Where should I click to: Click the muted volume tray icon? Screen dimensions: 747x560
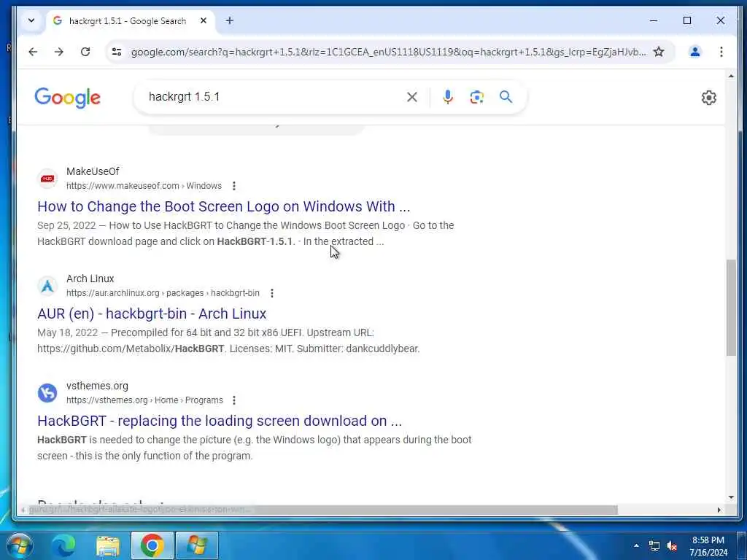coord(672,545)
